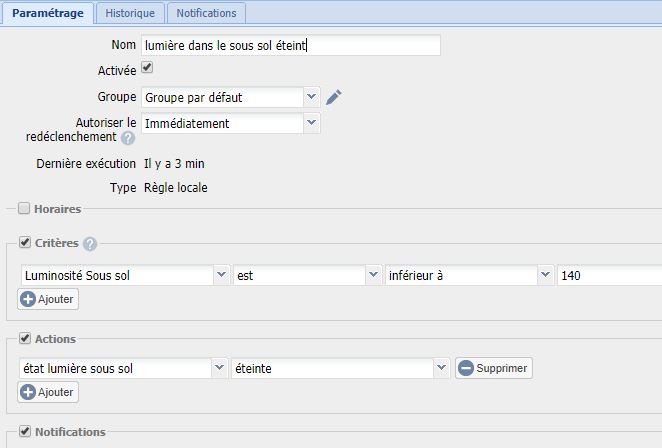Enable the Horaires section checkbox
The image size is (662, 448).
tap(24, 209)
